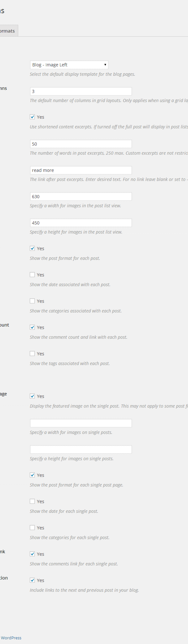Click the single post image width field
This screenshot has width=188, height=644.
coord(81,423)
